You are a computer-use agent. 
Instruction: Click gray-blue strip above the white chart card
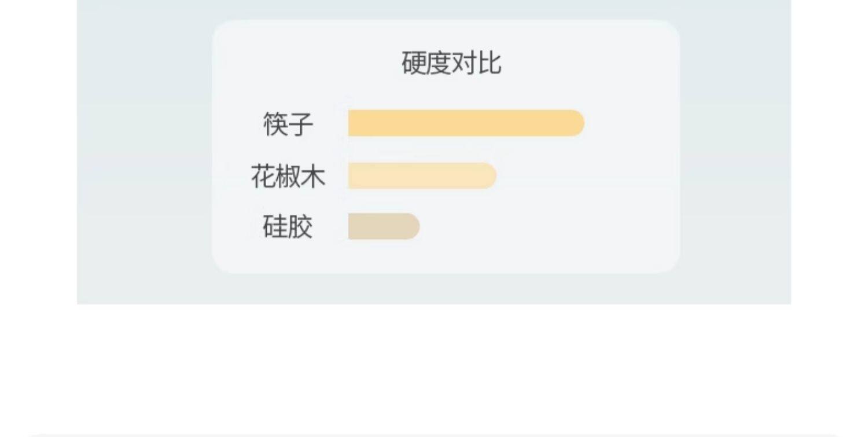446,9
